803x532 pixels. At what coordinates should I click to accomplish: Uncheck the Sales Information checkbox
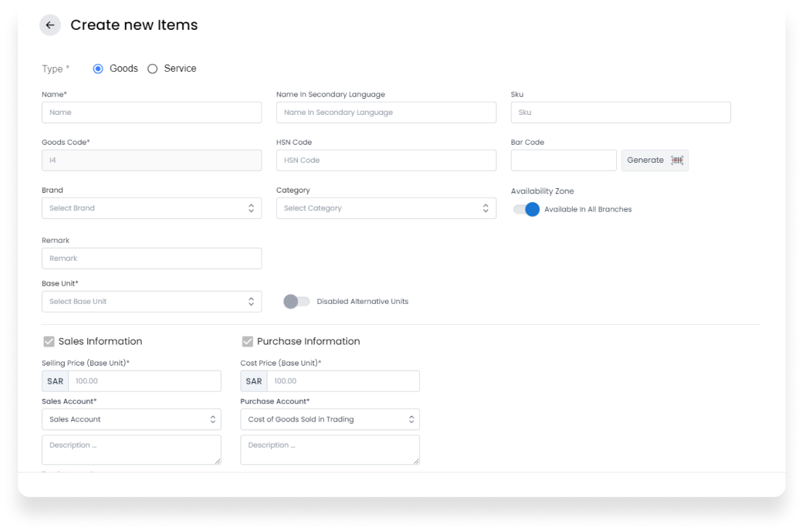(x=49, y=342)
